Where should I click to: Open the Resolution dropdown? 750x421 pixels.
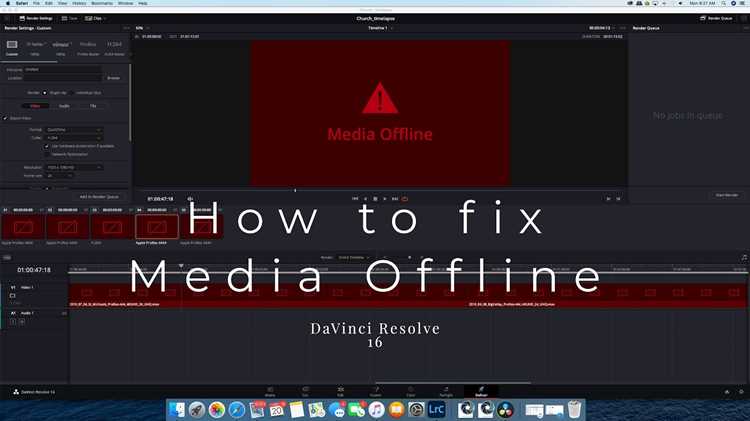(x=74, y=167)
